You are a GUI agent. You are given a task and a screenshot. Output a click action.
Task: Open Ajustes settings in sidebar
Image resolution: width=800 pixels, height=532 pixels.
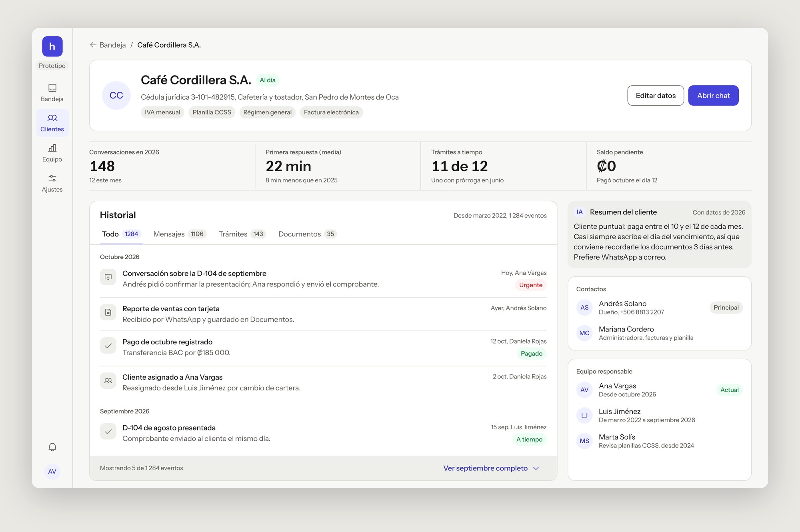[52, 183]
